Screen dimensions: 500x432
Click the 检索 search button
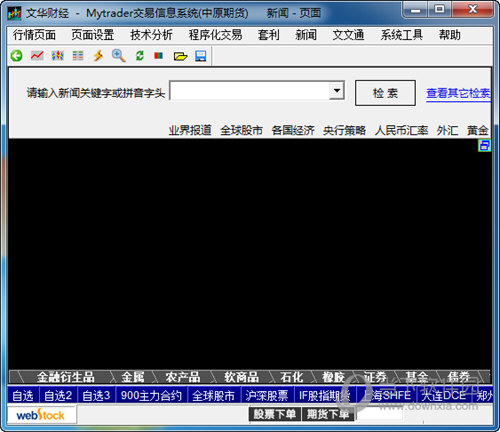point(385,93)
